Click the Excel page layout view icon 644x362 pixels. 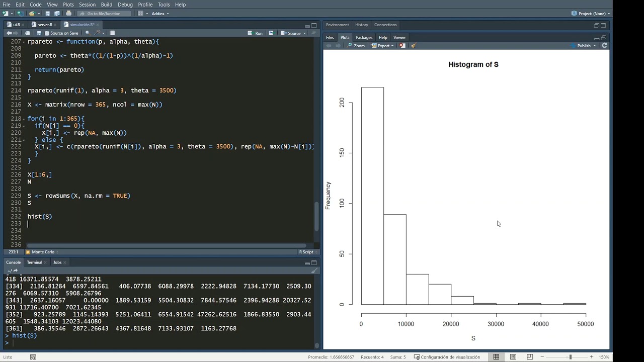(x=513, y=357)
